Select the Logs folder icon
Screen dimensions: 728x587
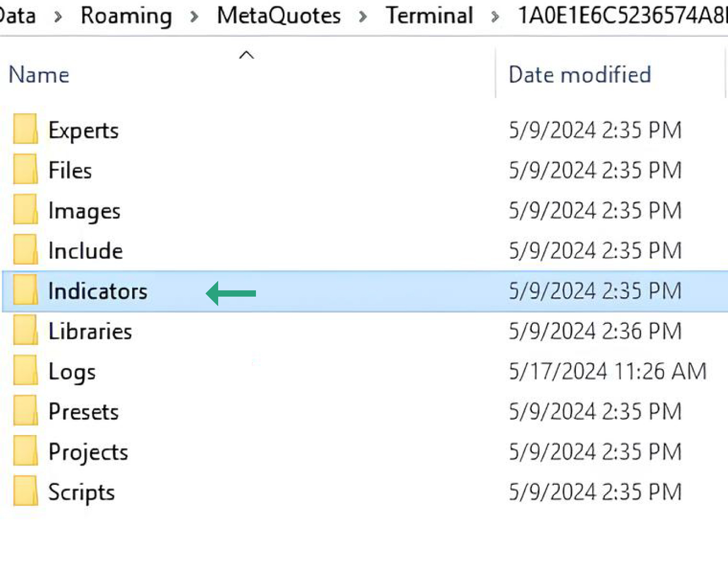[x=25, y=371]
